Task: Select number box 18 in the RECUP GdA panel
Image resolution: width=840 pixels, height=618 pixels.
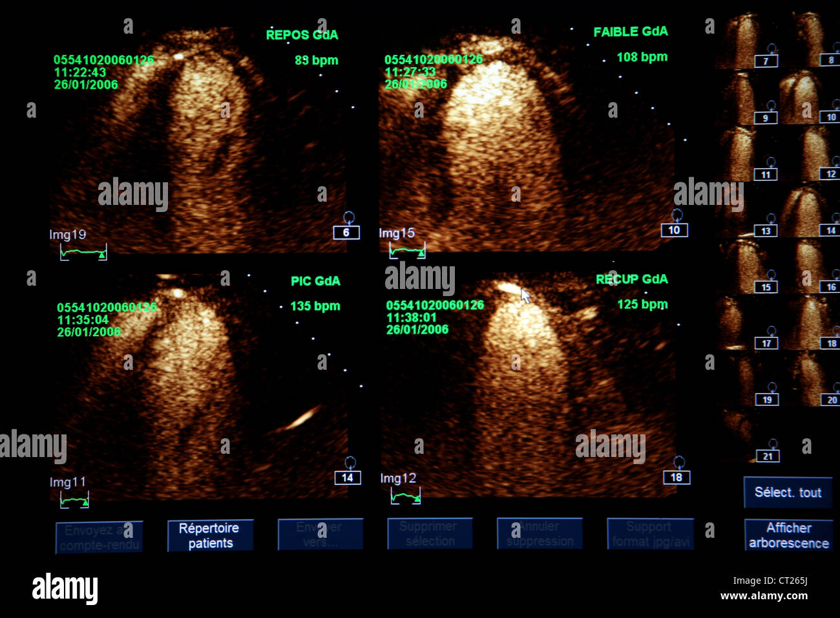Action: [x=677, y=477]
